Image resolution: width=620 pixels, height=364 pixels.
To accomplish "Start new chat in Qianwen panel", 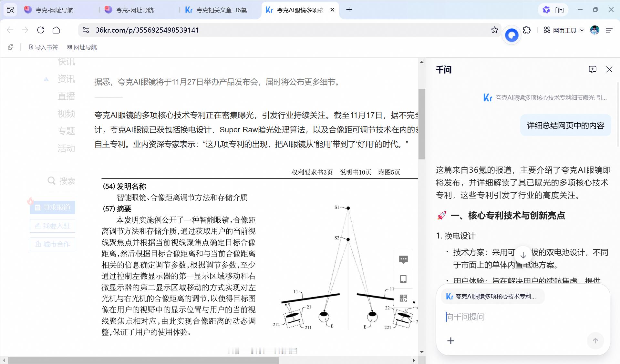I will (592, 69).
